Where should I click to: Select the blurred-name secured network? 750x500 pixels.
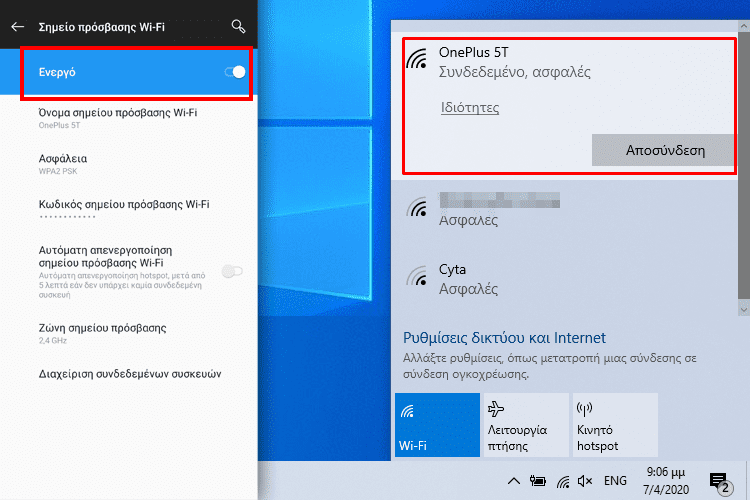coord(564,209)
